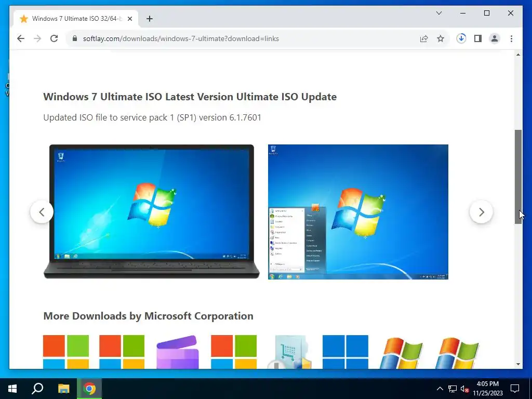Go back to the previous page in Chrome

(x=21, y=38)
